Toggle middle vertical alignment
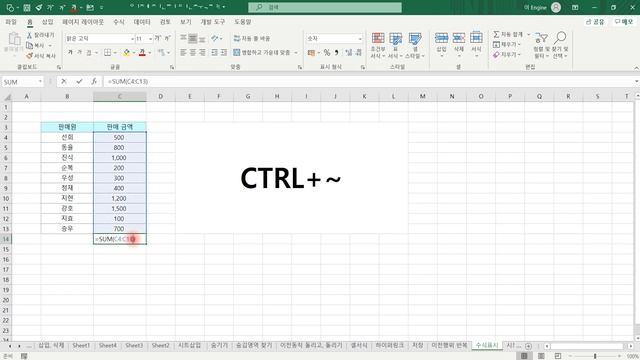The width and height of the screenshot is (640, 360). (193, 38)
